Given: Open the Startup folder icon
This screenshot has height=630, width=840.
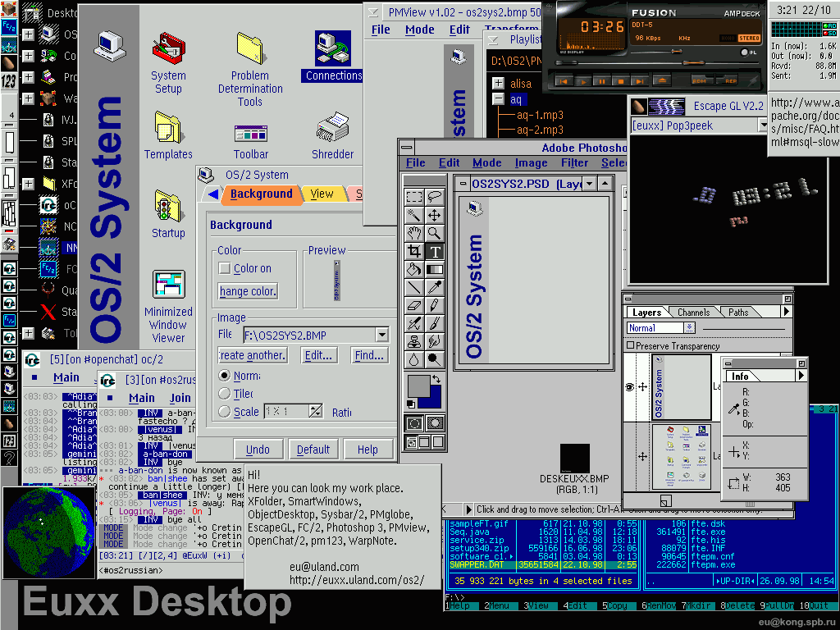Looking at the screenshot, I should coord(168,206).
